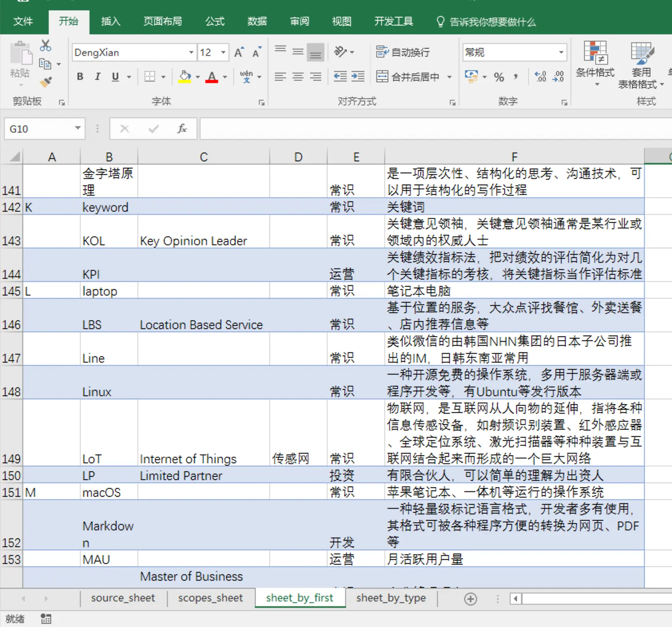This screenshot has height=627, width=672.
Task: Toggle italic formatting
Action: (x=97, y=77)
